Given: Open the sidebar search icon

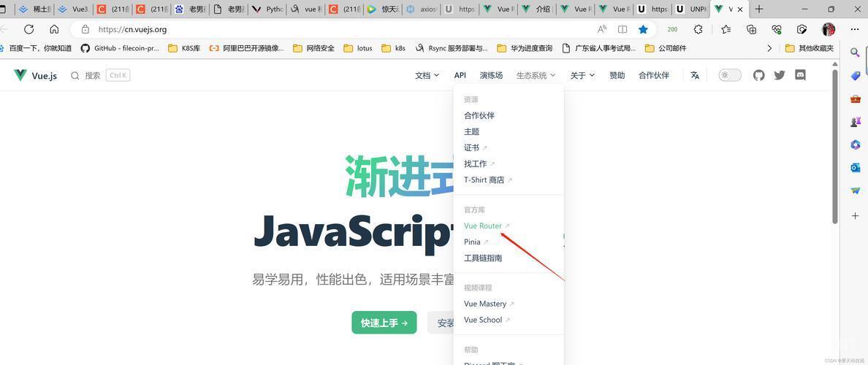Looking at the screenshot, I should point(856,53).
